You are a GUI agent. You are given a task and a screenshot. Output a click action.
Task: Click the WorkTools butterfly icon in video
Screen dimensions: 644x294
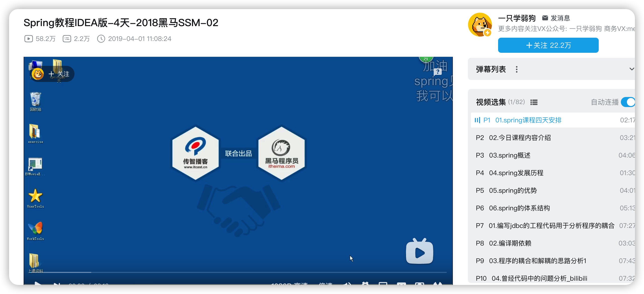tap(35, 231)
